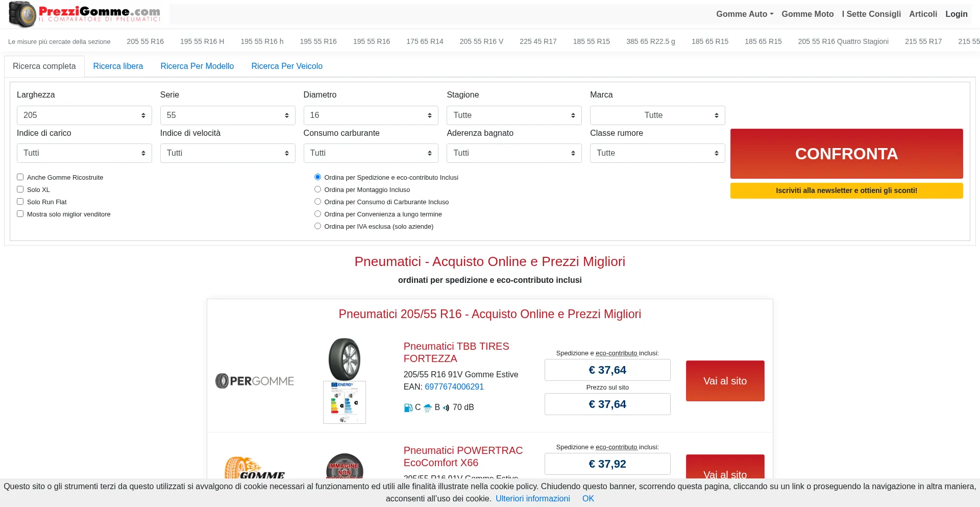
Task: Click Vai al sito for TBB TIRES
Action: coord(725,381)
